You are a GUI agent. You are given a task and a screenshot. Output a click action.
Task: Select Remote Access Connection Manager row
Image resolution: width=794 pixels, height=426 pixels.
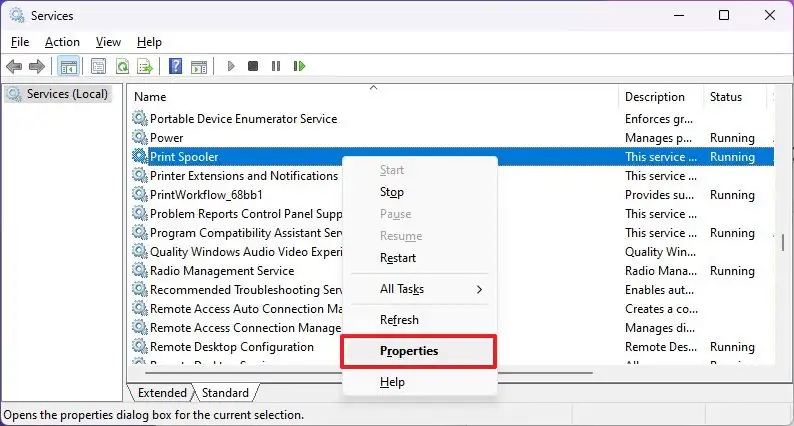coord(246,328)
